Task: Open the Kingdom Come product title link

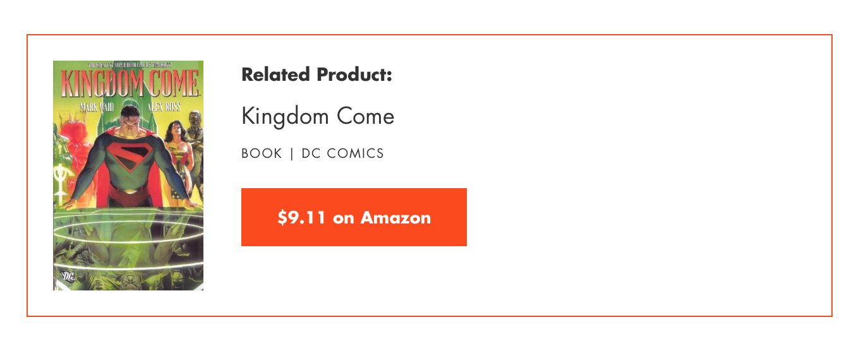Action: (x=318, y=117)
